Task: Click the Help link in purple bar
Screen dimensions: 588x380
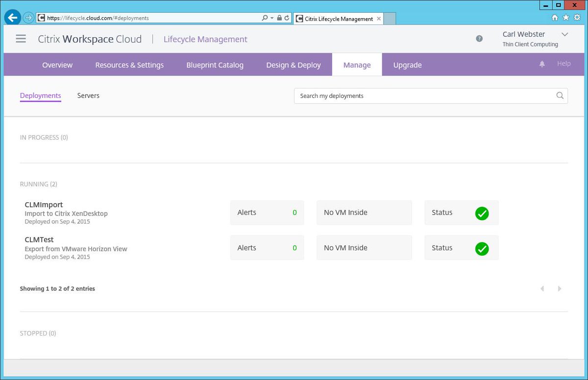Action: tap(563, 64)
